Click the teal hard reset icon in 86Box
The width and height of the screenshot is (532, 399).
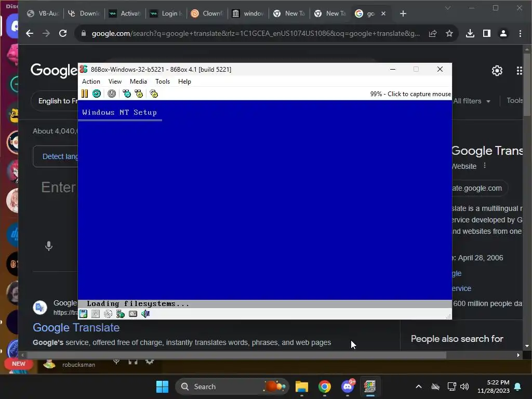(97, 94)
